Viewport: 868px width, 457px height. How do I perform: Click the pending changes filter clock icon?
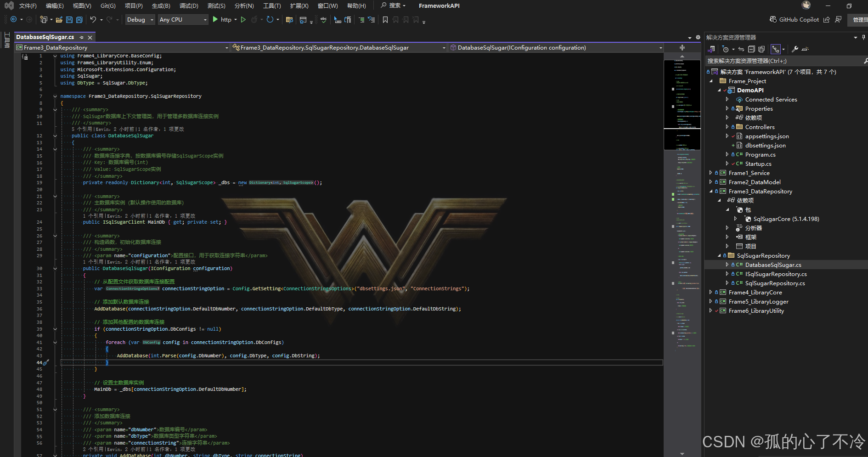click(x=725, y=49)
